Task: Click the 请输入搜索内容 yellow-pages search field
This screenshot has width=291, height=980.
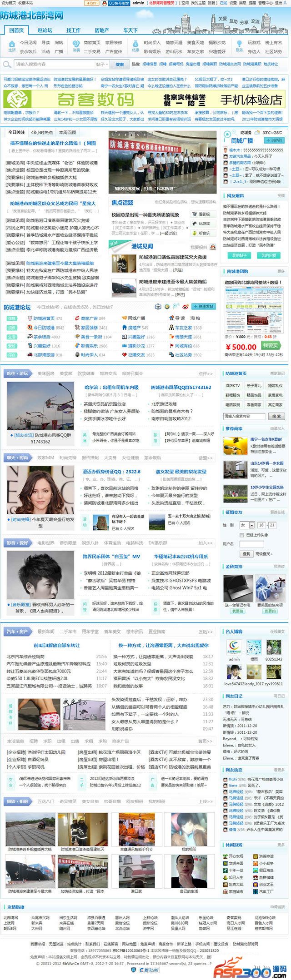Action: point(244,416)
